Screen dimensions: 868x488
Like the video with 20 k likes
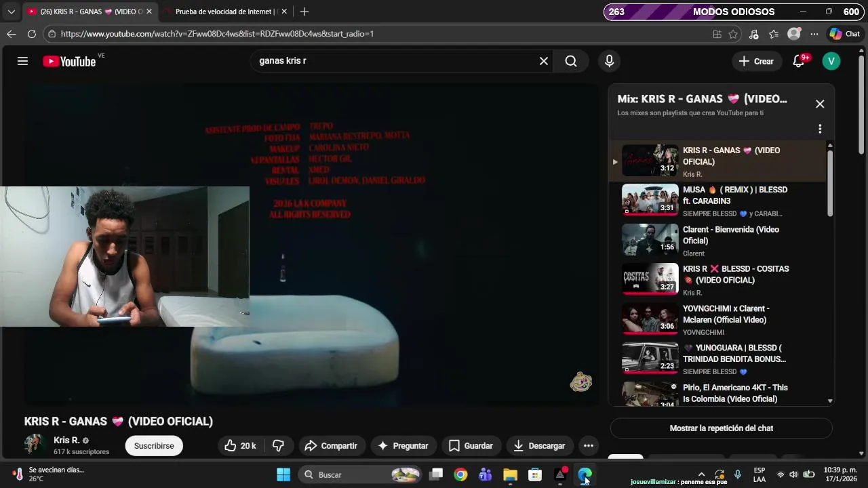coord(240,445)
